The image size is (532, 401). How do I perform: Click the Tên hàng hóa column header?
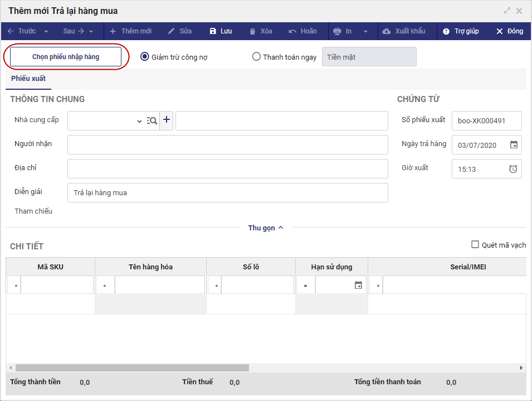tap(150, 267)
